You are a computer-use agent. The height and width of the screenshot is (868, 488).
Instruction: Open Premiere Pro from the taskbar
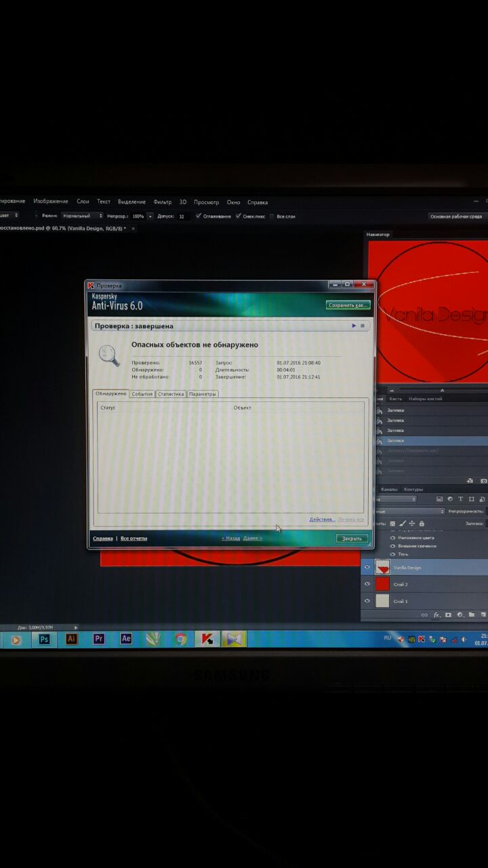tap(99, 639)
